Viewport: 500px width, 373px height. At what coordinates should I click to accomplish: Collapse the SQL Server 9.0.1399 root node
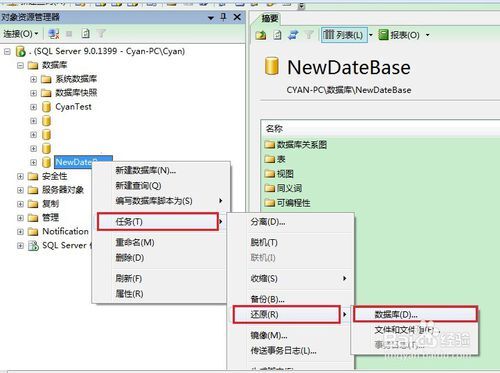point(7,51)
